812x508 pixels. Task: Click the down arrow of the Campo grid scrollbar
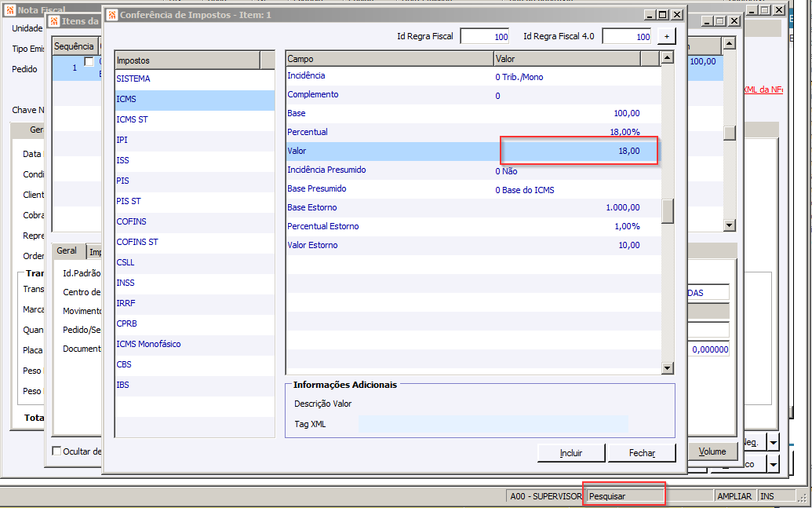(668, 368)
